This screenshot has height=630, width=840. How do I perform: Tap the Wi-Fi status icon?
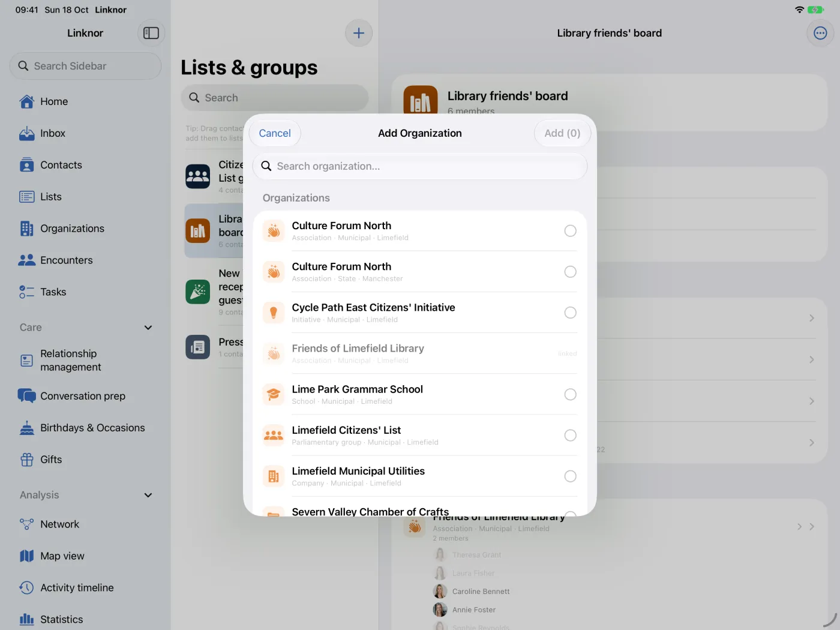pyautogui.click(x=799, y=10)
